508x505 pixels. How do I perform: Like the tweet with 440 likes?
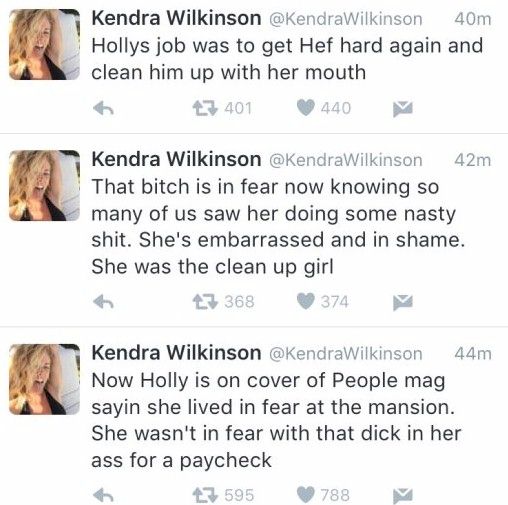coord(306,108)
